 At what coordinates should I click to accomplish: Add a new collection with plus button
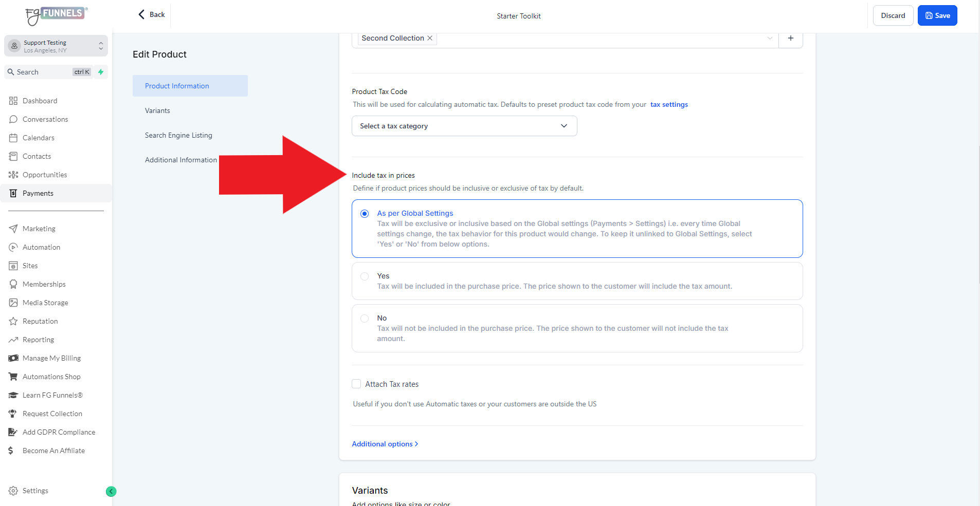tap(791, 38)
